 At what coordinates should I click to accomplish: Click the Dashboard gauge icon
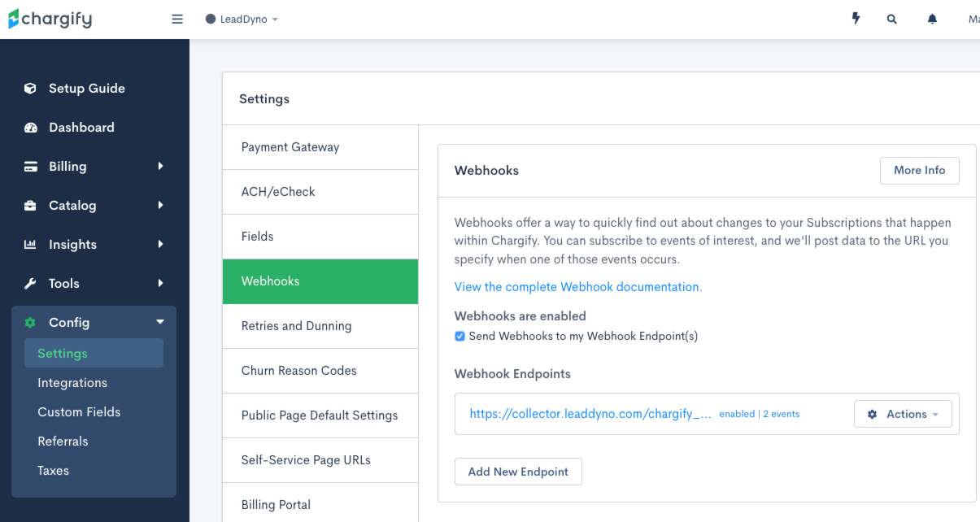point(31,128)
